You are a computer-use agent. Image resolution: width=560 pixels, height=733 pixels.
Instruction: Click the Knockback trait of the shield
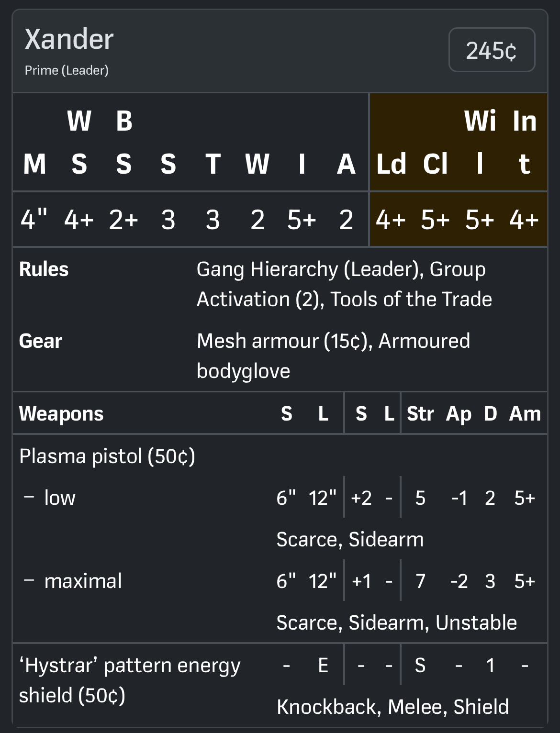[x=328, y=707]
